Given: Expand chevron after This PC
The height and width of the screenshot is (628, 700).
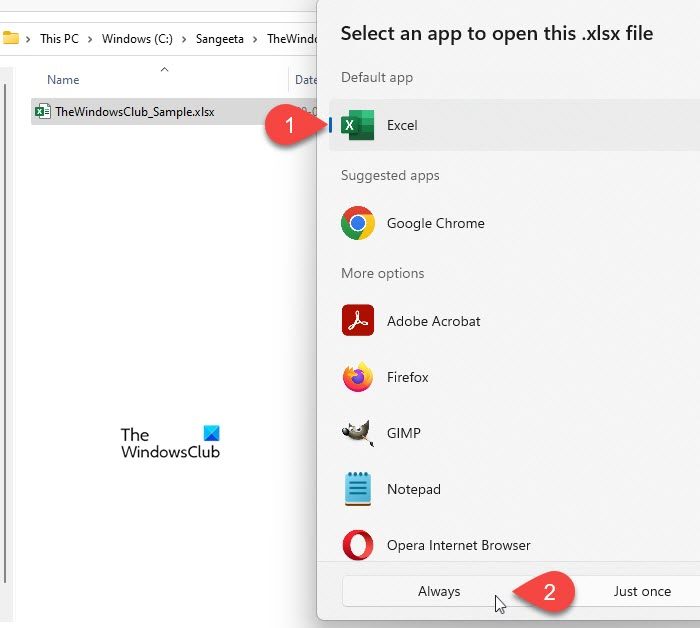Looking at the screenshot, I should 90,39.
